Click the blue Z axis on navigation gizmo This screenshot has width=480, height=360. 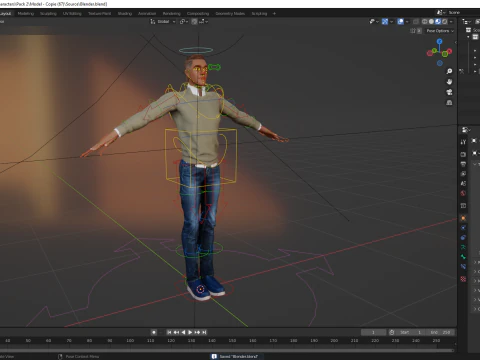click(440, 41)
